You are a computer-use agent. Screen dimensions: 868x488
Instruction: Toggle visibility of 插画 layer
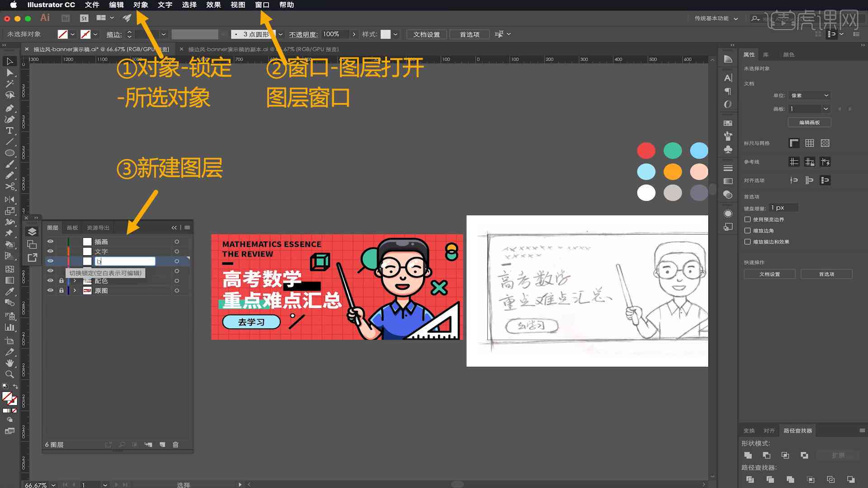[x=50, y=241]
